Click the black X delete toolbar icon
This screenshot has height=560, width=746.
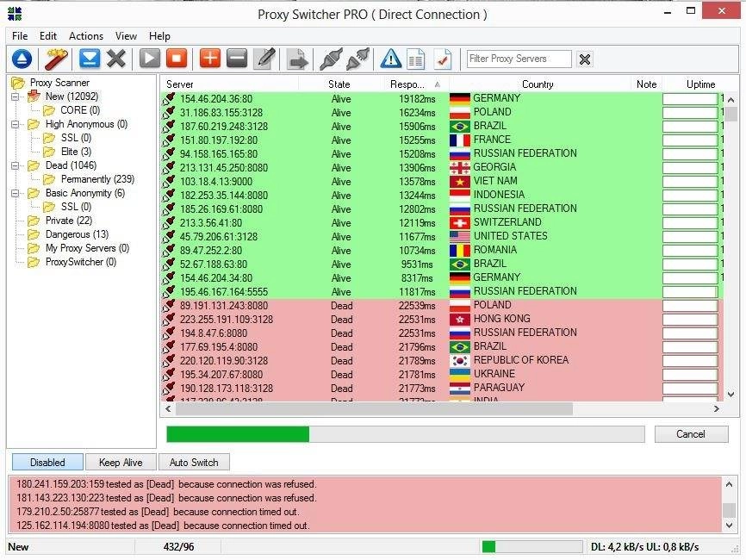tap(116, 59)
